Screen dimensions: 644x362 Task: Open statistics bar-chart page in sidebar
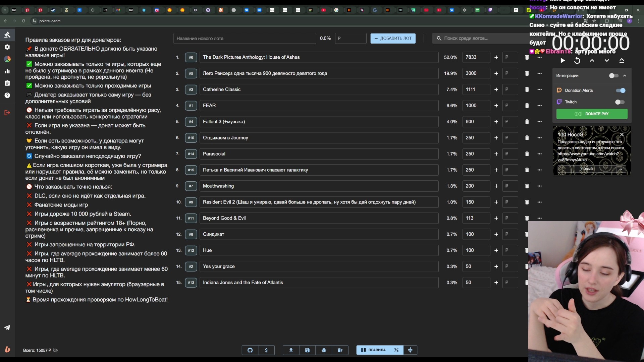point(7,71)
